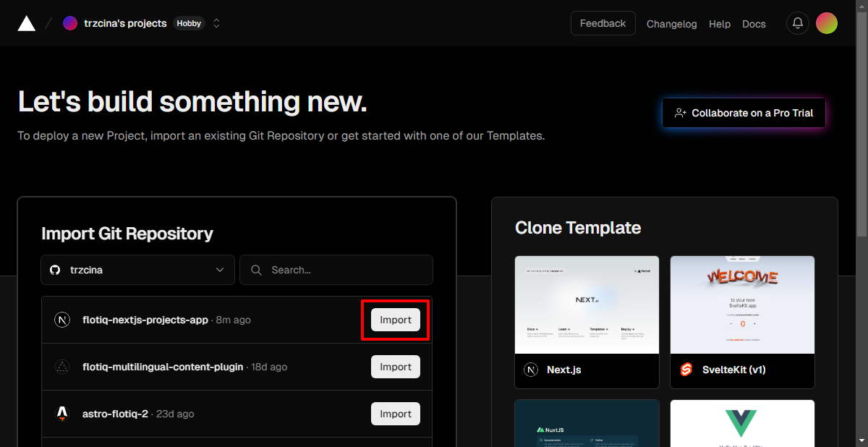Open the trzcina Git namespace dropdown
Screen dimensions: 868x447
pos(137,270)
